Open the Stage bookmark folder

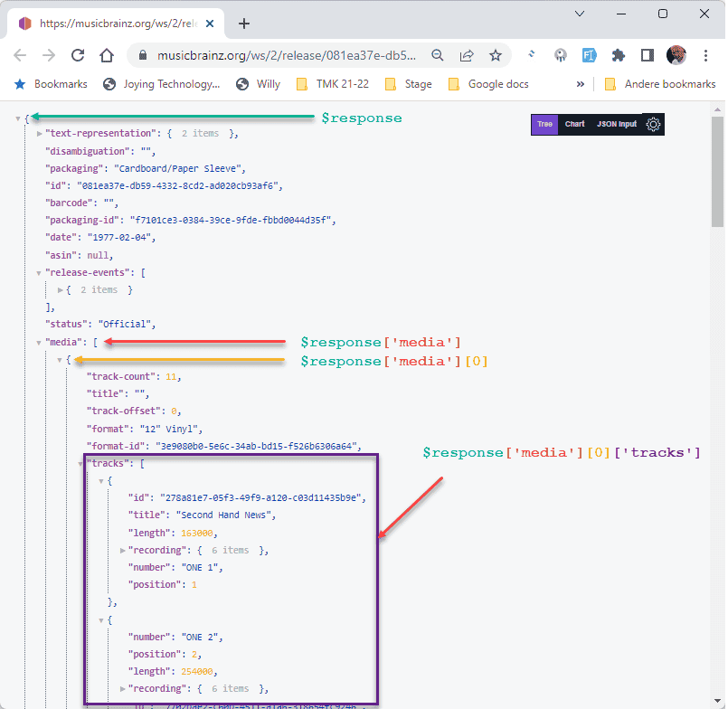tap(409, 84)
